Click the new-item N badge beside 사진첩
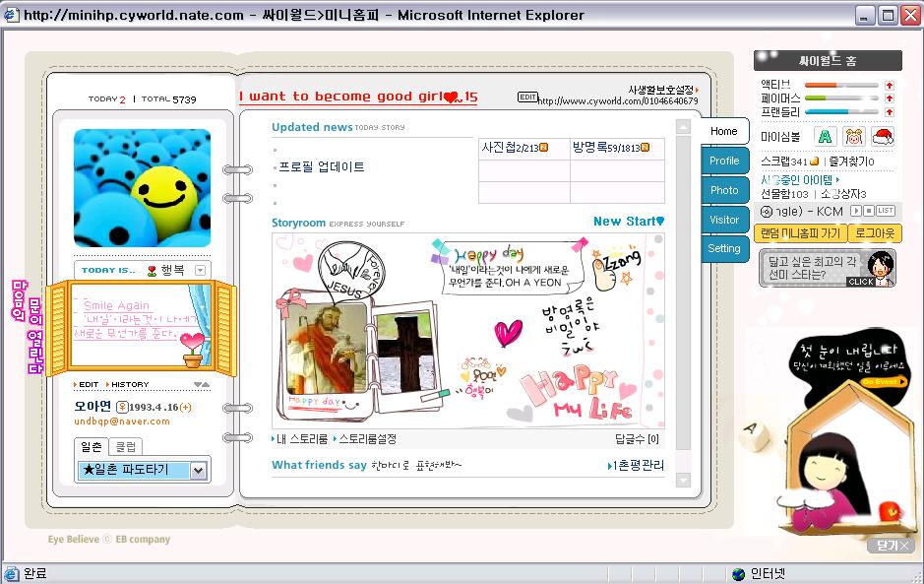Viewport: 924px width, 584px height. click(544, 148)
